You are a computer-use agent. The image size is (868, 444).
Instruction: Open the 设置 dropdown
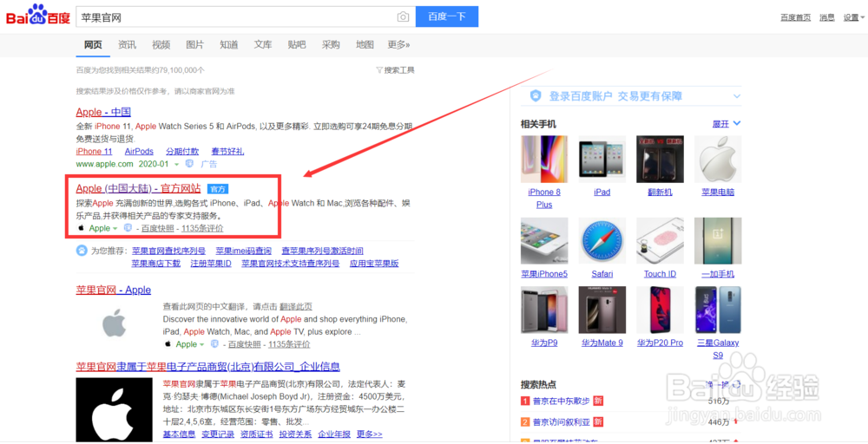[x=853, y=17]
